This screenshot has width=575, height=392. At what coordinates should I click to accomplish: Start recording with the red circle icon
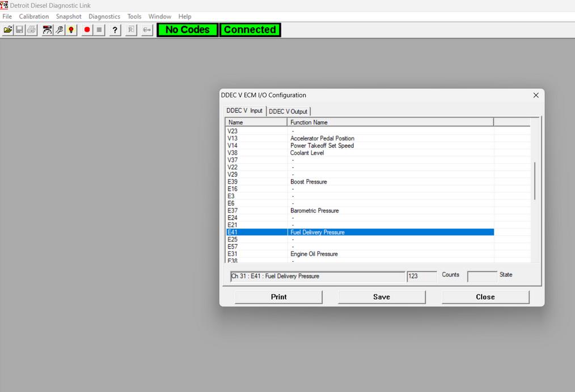click(87, 30)
